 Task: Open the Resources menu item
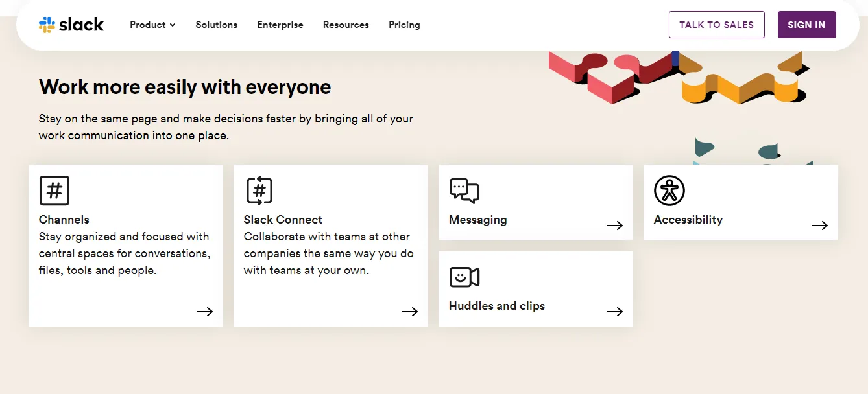[x=346, y=25]
